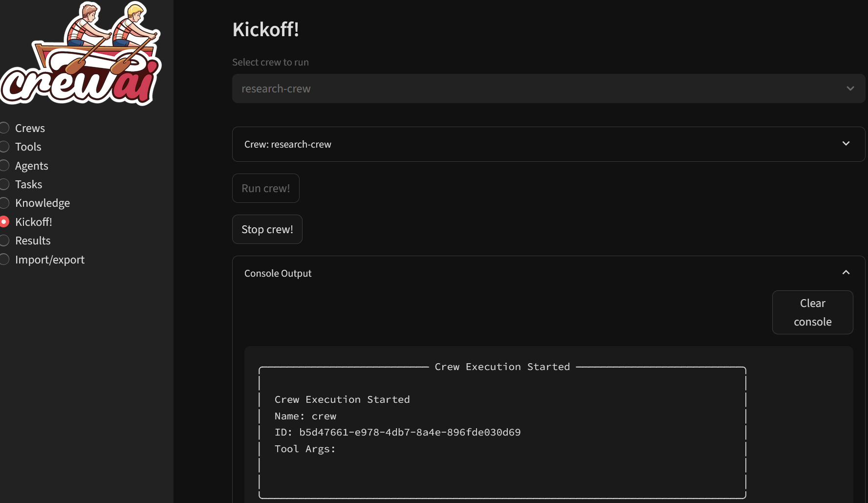This screenshot has width=868, height=503.
Task: Click the 'Tool Args:' console line
Action: (x=305, y=449)
